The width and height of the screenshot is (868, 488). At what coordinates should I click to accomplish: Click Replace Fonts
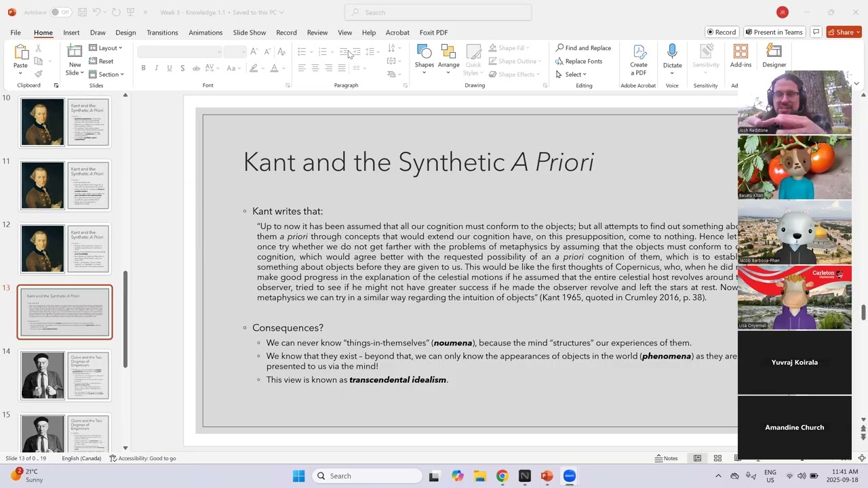578,61
